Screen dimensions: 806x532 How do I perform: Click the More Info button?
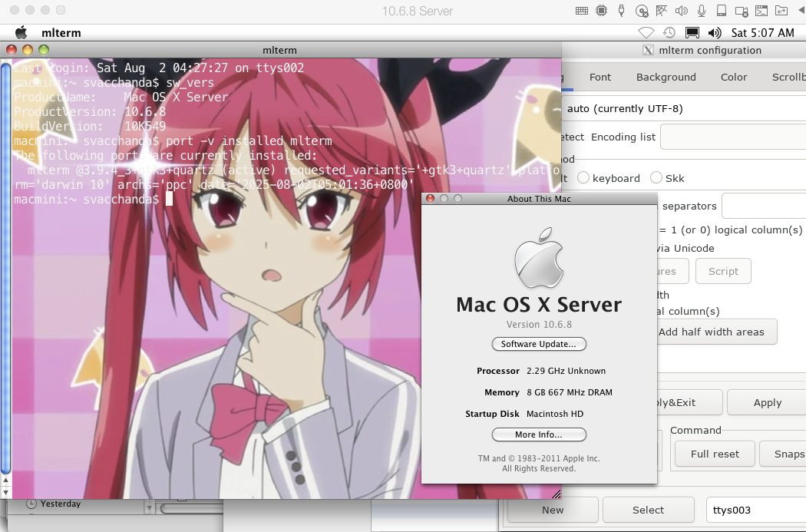[x=539, y=435]
